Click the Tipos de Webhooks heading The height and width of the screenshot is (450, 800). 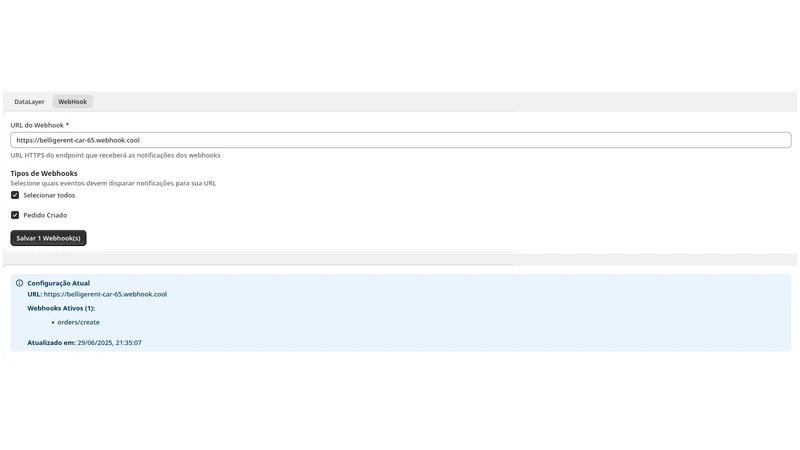pos(44,173)
